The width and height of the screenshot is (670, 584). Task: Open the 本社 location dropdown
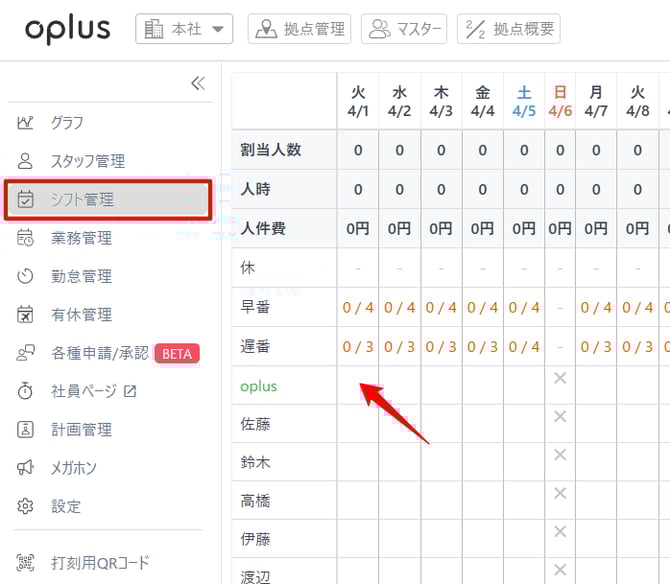tap(184, 29)
